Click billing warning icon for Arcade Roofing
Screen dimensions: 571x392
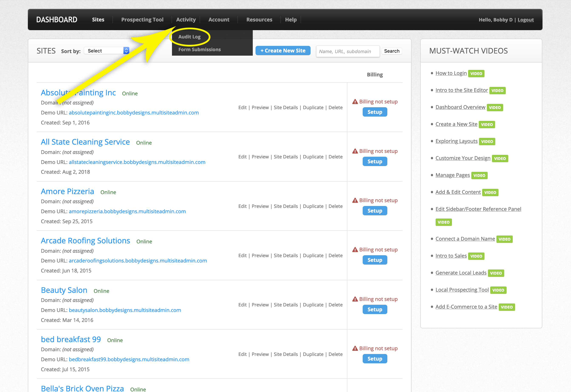coord(355,250)
